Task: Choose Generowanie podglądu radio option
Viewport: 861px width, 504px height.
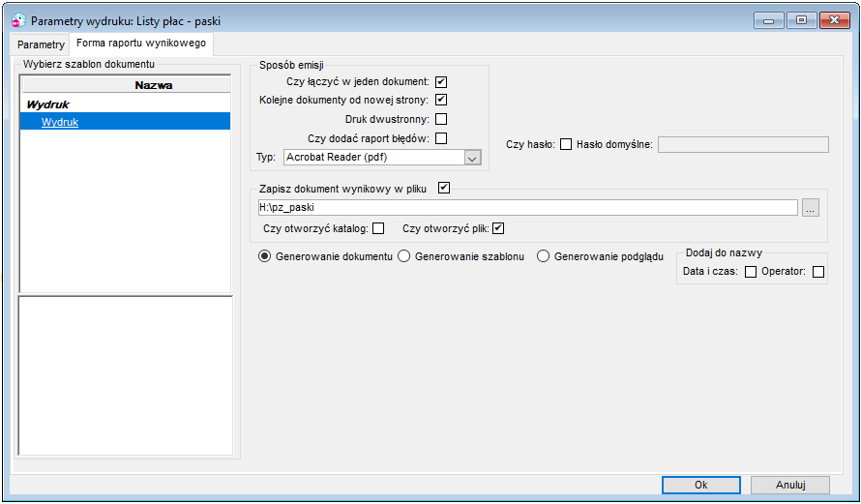Action: (543, 256)
